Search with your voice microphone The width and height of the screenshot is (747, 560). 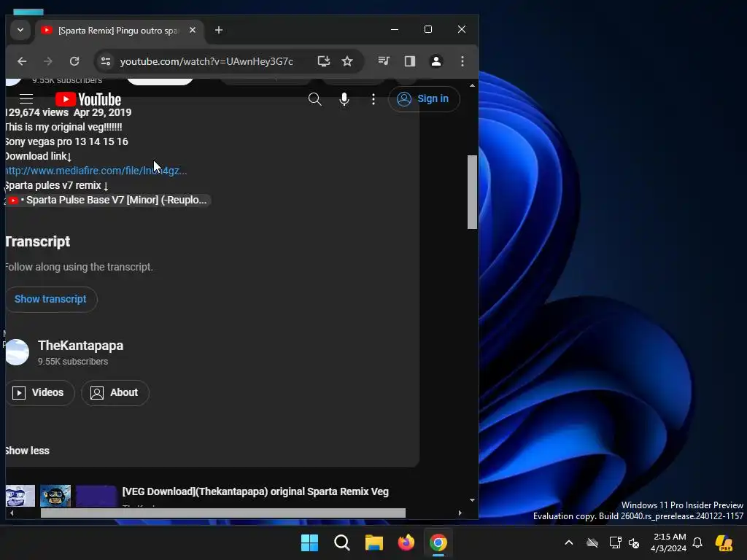point(344,99)
